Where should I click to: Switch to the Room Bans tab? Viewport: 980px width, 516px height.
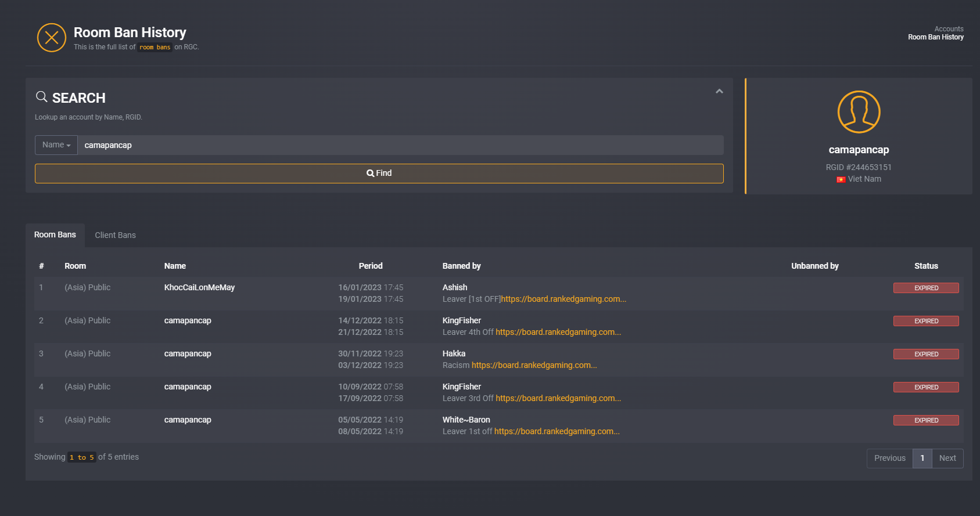click(x=55, y=235)
